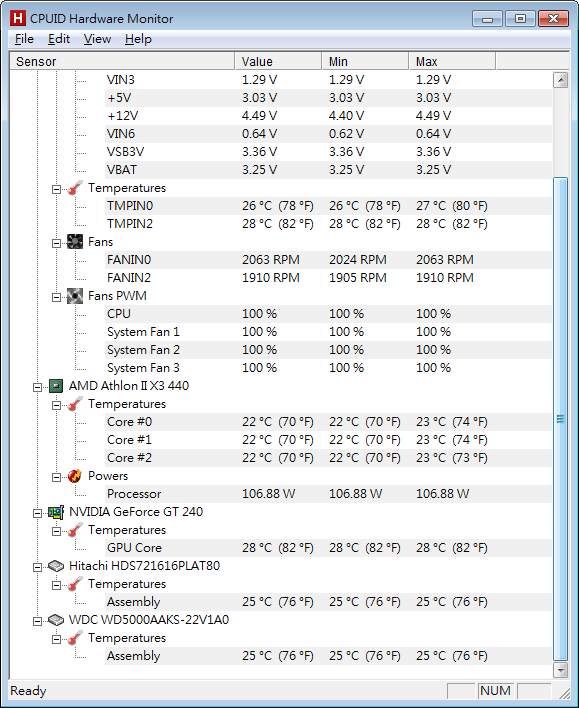Click the Hitachi hard drive icon
This screenshot has height=708, width=579.
click(x=56, y=566)
